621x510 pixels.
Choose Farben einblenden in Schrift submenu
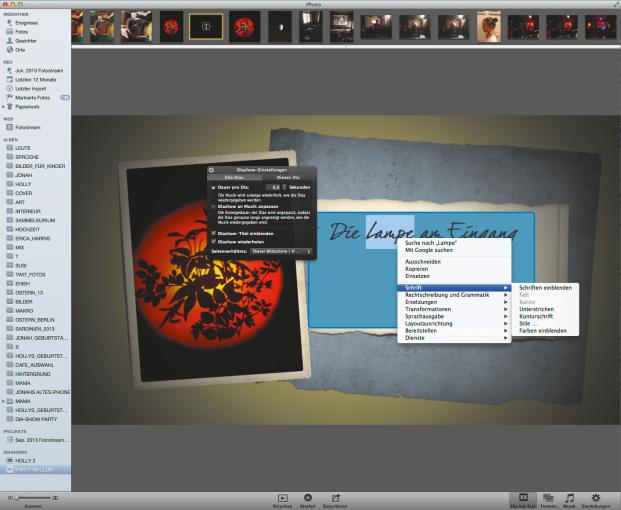[545, 331]
